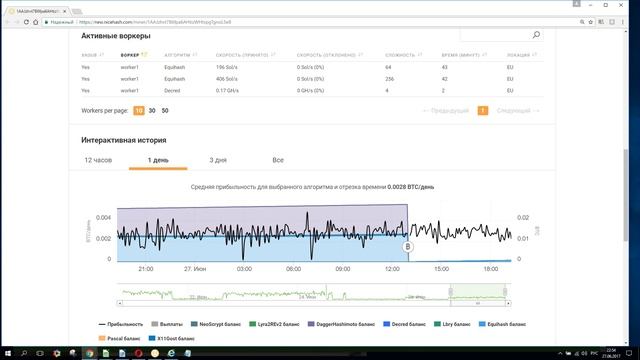The width and height of the screenshot is (640, 360).
Task: Sort by Алгоритм column header
Action: click(x=180, y=55)
